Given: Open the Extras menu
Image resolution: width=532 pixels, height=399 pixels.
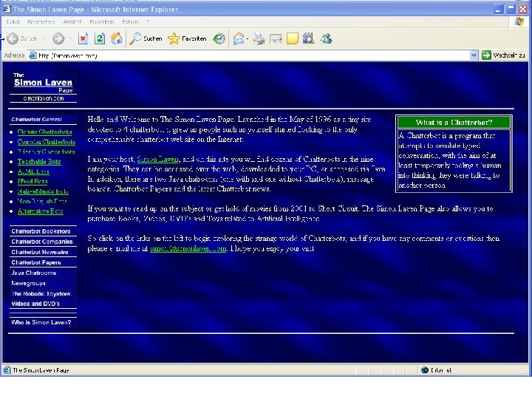Looking at the screenshot, I should pyautogui.click(x=130, y=21).
